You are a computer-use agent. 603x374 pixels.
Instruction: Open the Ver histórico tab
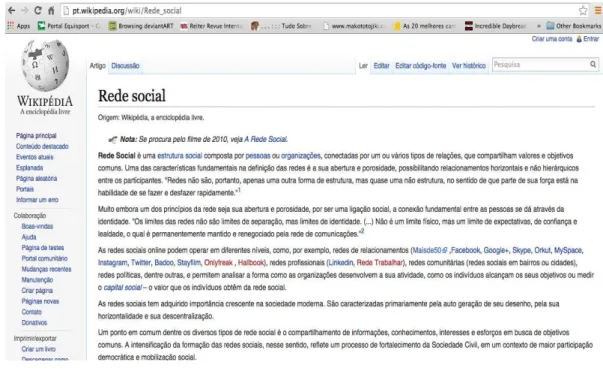point(469,66)
